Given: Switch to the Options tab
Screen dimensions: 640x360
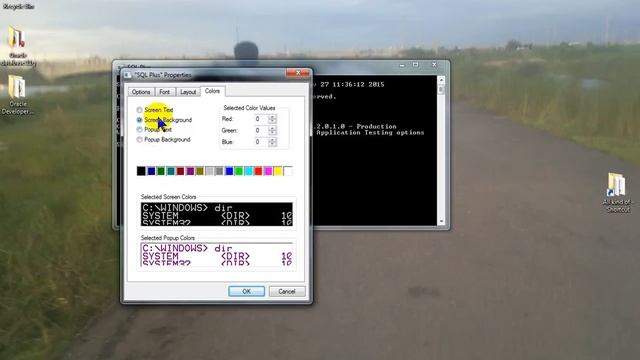Looking at the screenshot, I should pos(141,92).
